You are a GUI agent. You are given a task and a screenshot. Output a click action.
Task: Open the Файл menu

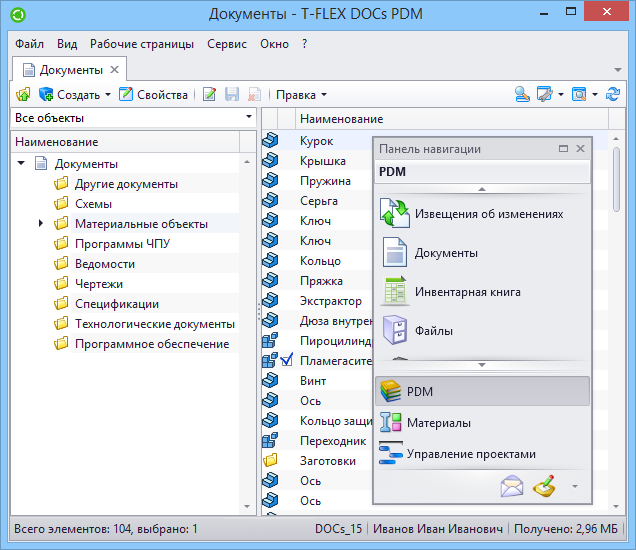pyautogui.click(x=29, y=44)
